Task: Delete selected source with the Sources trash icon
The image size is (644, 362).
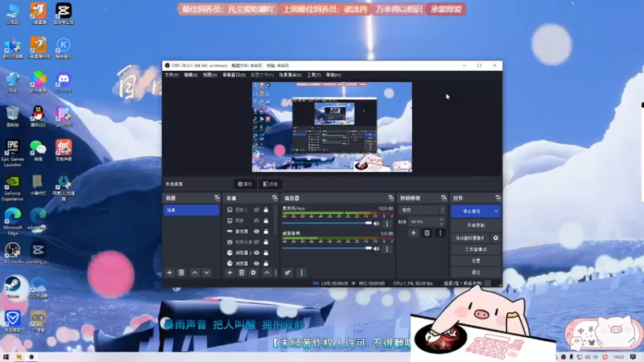Action: pyautogui.click(x=242, y=273)
